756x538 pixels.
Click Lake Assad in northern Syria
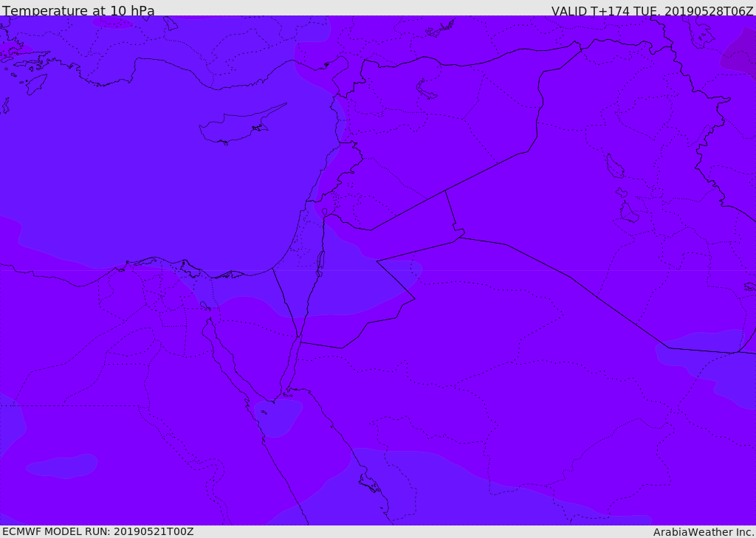(x=427, y=89)
